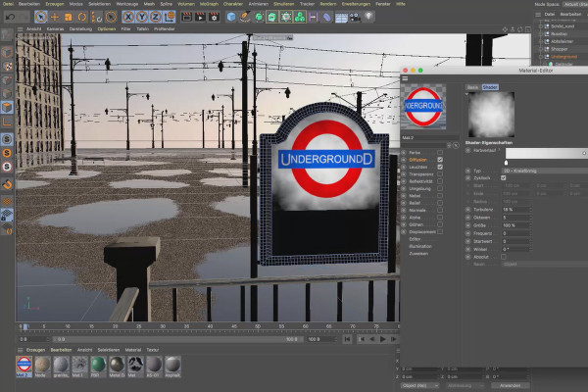Enable the Reflektivität channel checkbox
588x392 pixels.
(x=440, y=181)
